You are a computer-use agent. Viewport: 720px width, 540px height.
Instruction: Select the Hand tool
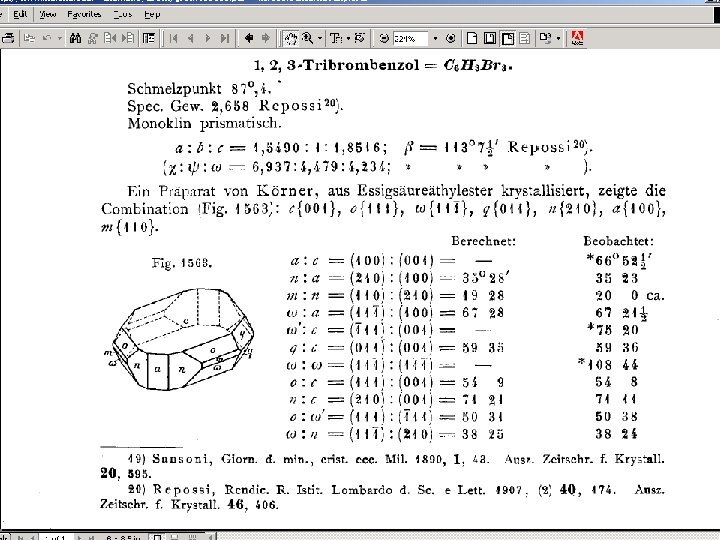coord(291,38)
